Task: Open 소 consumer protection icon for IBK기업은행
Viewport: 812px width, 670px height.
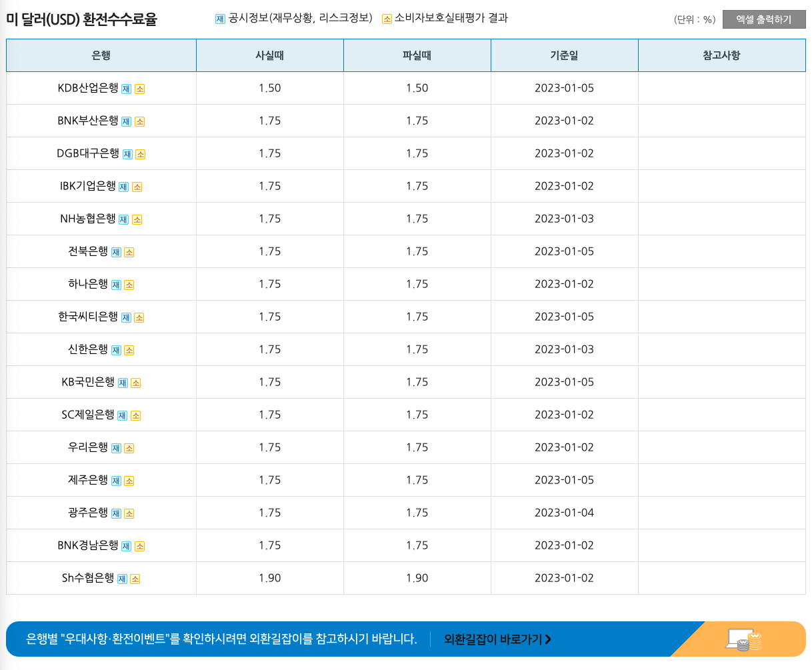Action: [x=137, y=187]
